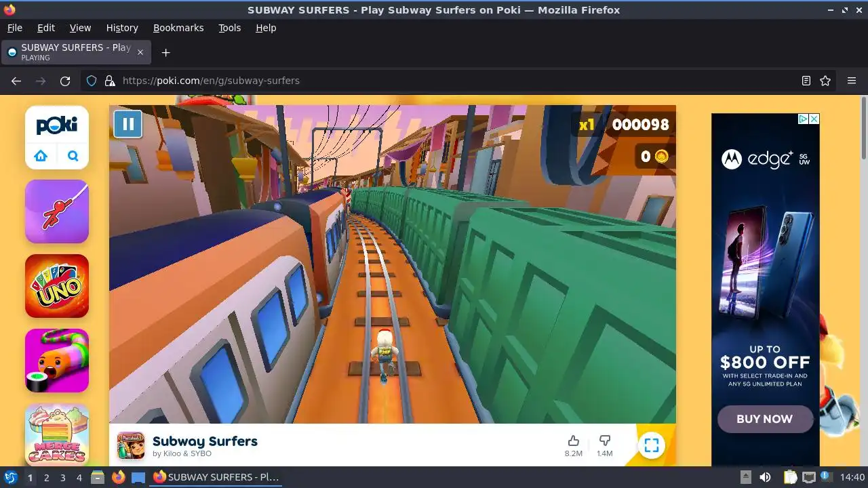
Task: Click the Subway Surfers taskbar window entry
Action: pos(217,477)
